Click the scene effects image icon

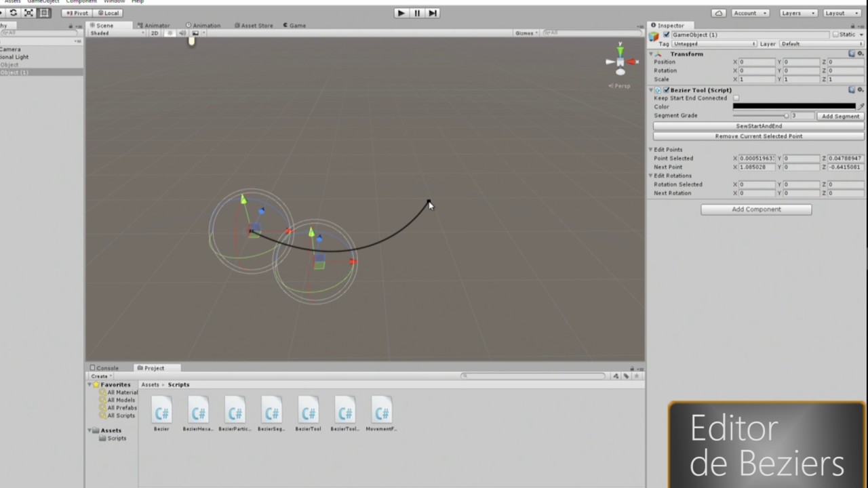click(x=195, y=33)
